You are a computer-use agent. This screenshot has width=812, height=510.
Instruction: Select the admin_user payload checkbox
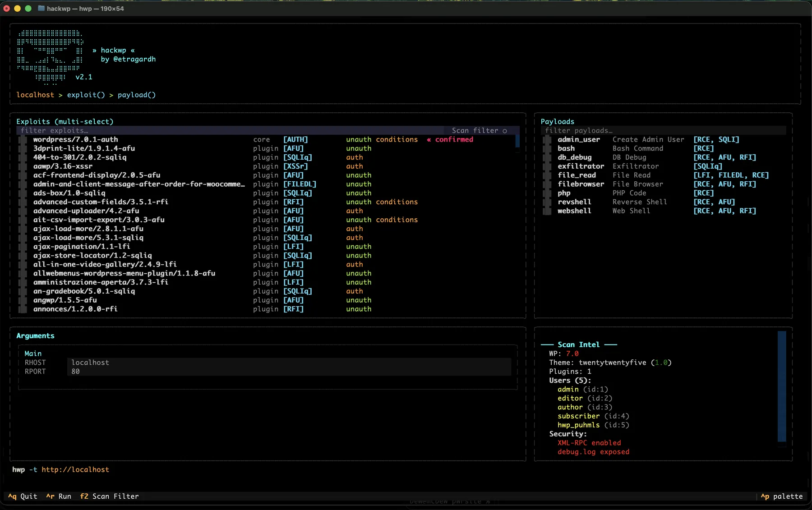(547, 140)
